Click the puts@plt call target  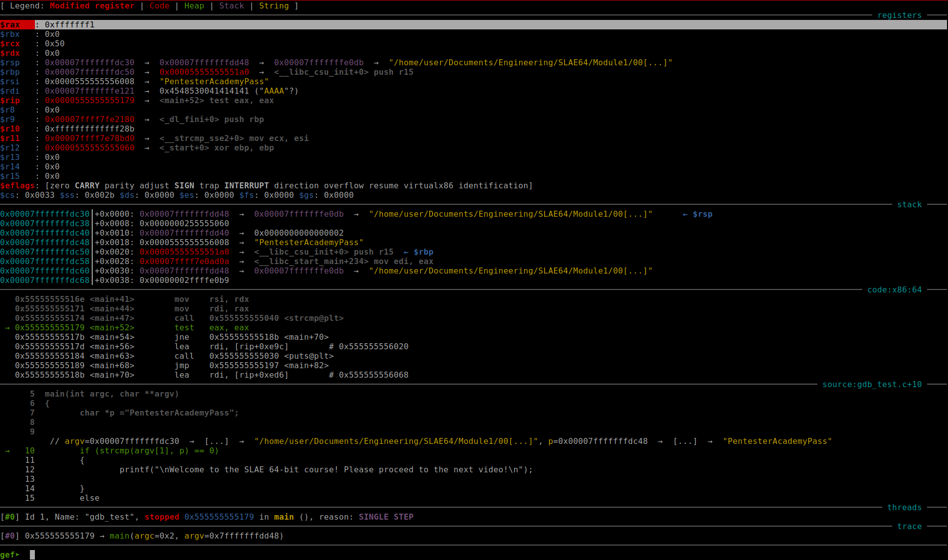click(x=309, y=356)
